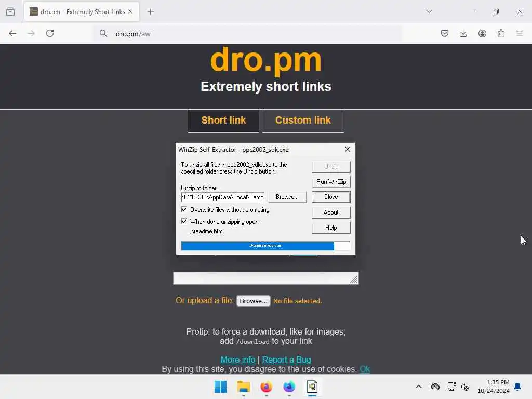This screenshot has height=399, width=532.
Task: Open the Report a Bug link
Action: pos(286,360)
